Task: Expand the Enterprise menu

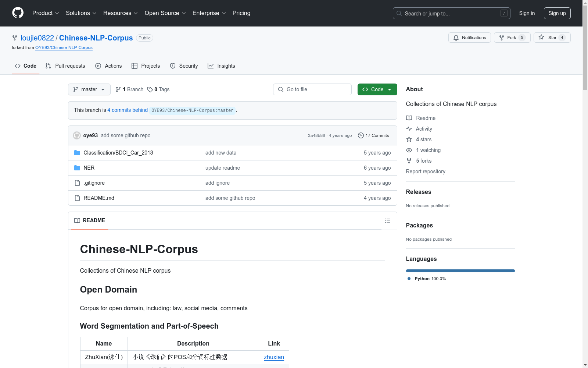Action: click(x=209, y=13)
